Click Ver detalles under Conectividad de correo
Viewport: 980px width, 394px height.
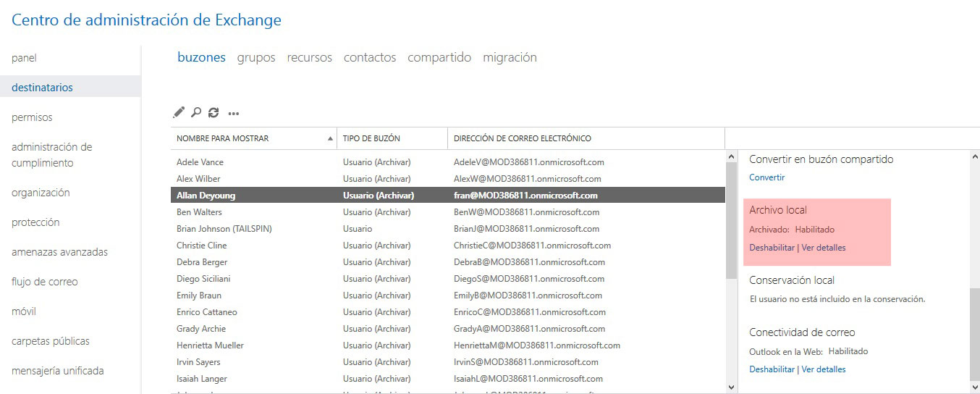point(824,369)
